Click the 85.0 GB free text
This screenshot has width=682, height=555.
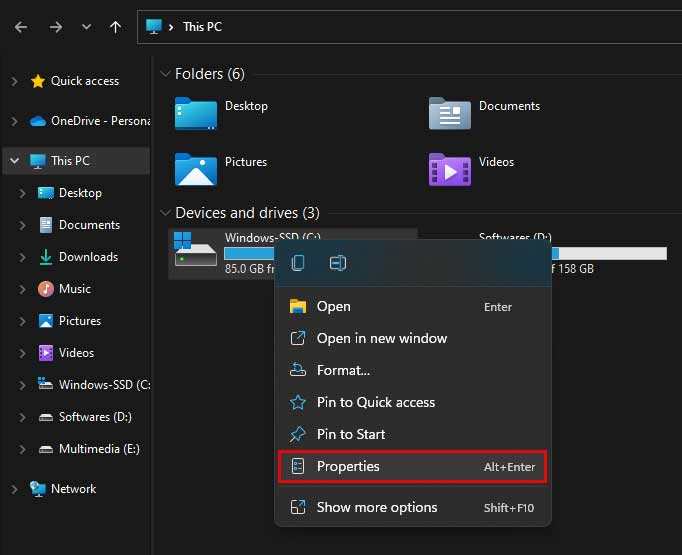click(x=250, y=269)
